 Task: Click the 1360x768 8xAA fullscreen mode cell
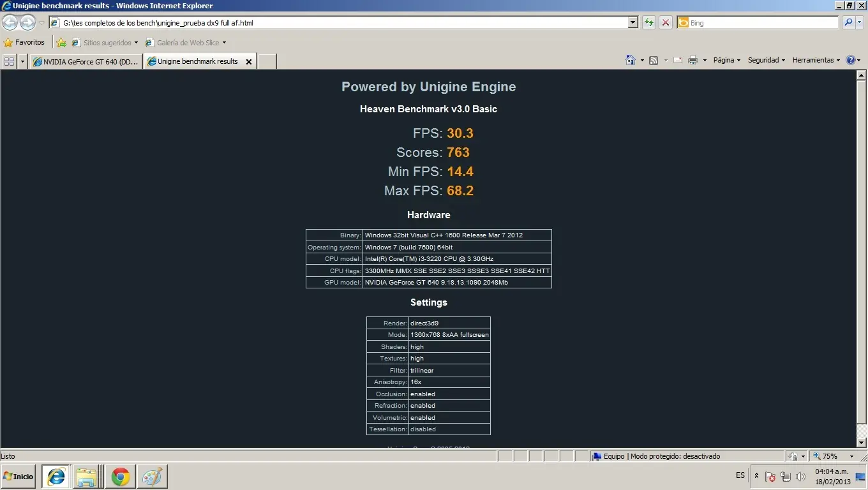450,335
